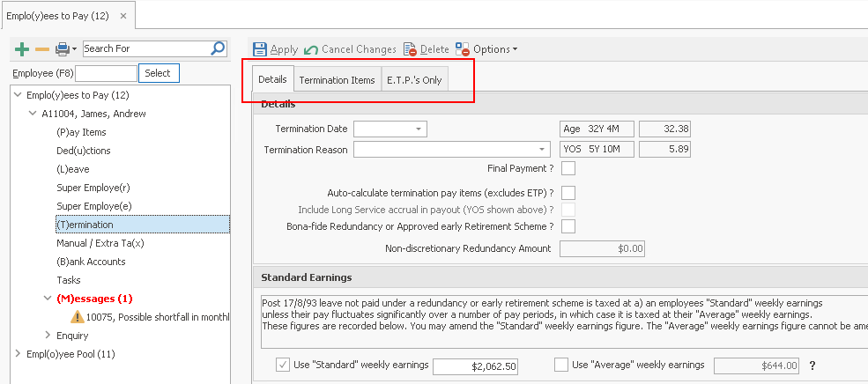
Task: Switch to the Termination Items tab
Action: click(x=337, y=80)
